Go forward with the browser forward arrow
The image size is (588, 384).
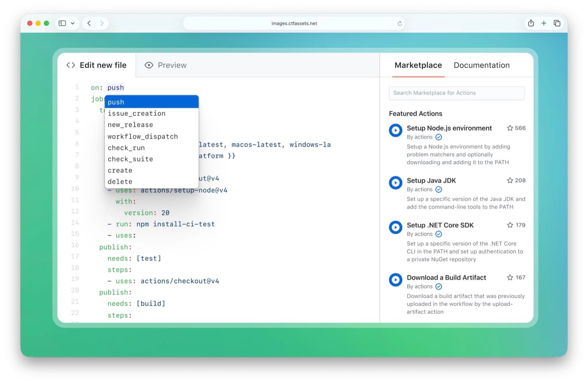102,23
